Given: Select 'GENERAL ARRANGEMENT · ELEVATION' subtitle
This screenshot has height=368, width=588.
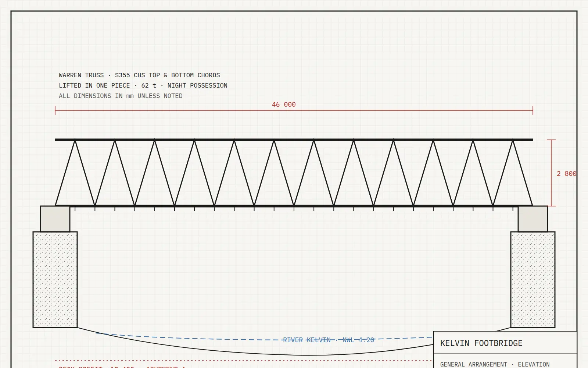Looking at the screenshot, I should [x=495, y=364].
